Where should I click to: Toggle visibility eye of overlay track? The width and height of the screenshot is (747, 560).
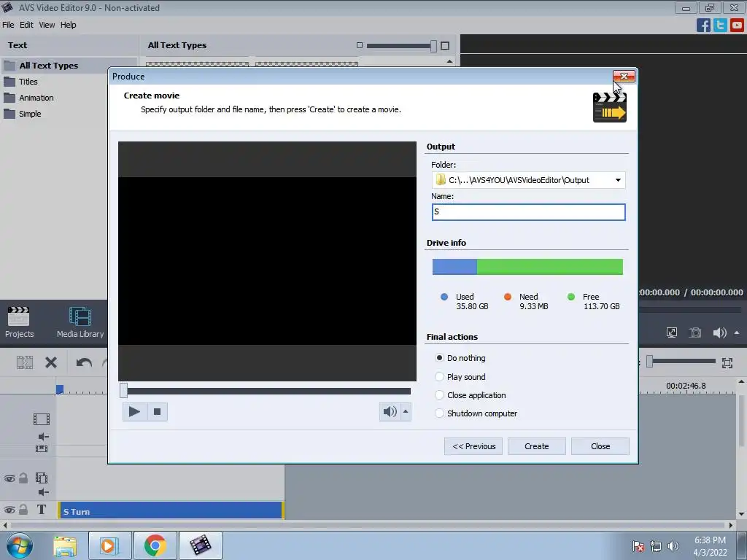coord(9,478)
